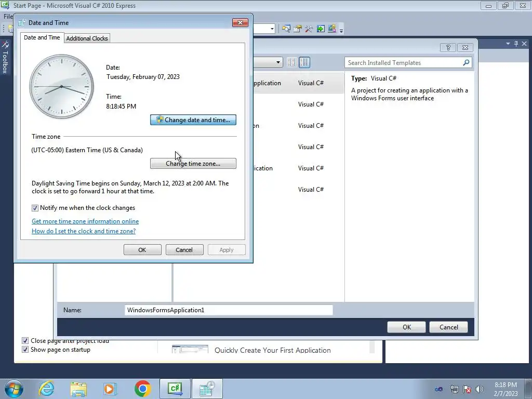
Task: Toggle the auto-hide pin icon
Action: tap(516, 44)
